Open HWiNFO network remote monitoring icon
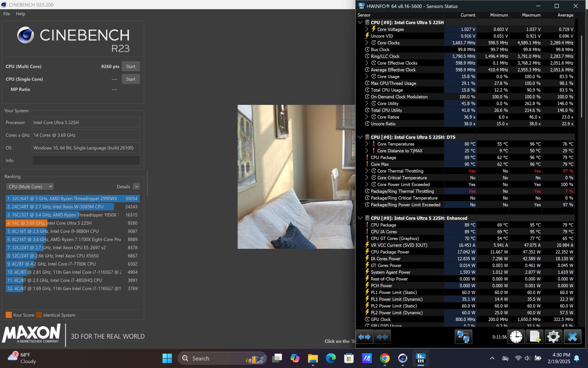The width and height of the screenshot is (588, 368). coord(463,337)
